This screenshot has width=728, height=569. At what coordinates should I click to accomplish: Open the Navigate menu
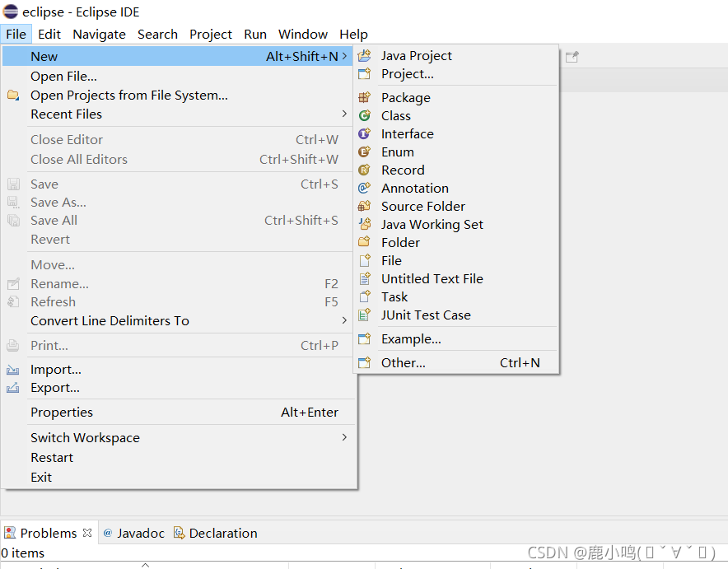(100, 35)
